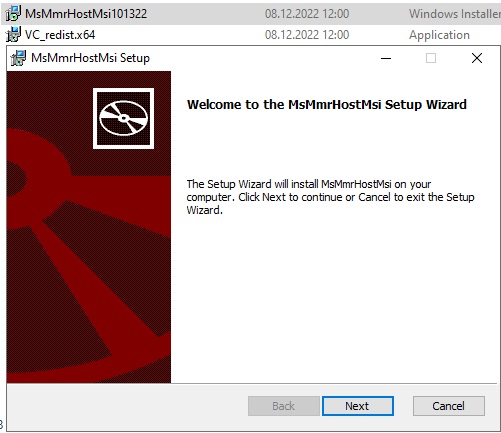This screenshot has height=433, width=501.
Task: Click the disc image in the setup banner
Action: pos(123,118)
